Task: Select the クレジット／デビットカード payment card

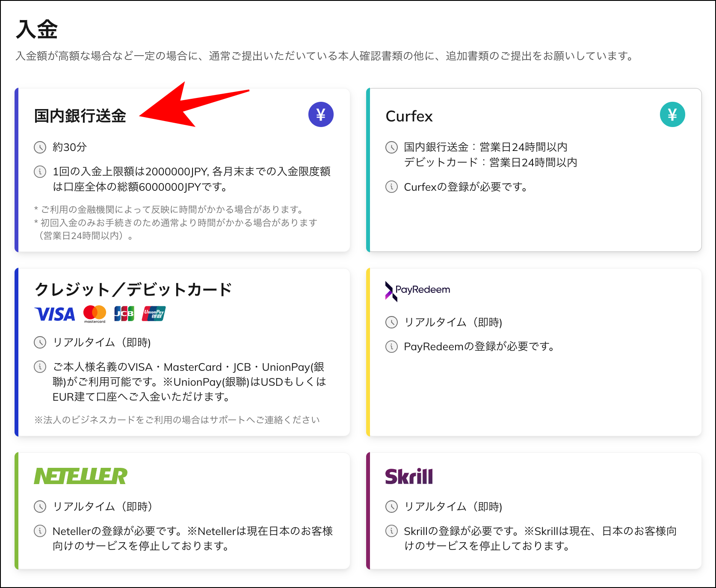Action: tap(182, 353)
